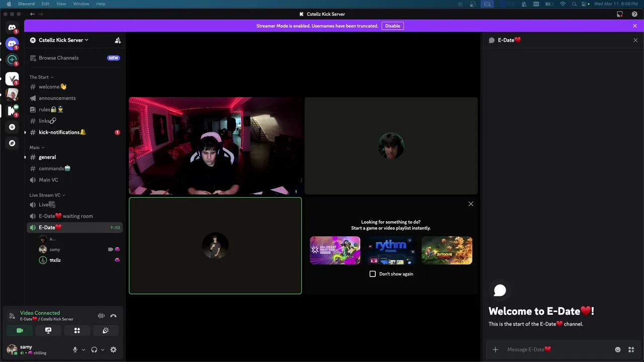This screenshot has width=644, height=362.
Task: Open Activities launcher button
Action: point(77,330)
